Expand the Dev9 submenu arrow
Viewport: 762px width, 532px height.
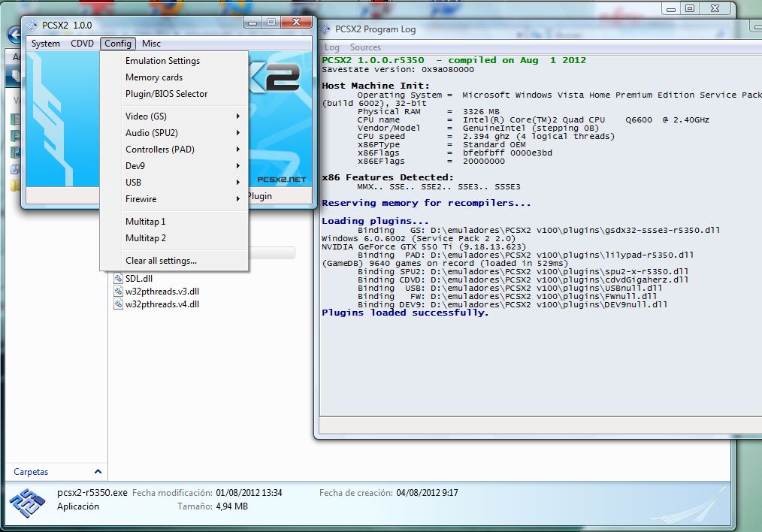[x=238, y=165]
